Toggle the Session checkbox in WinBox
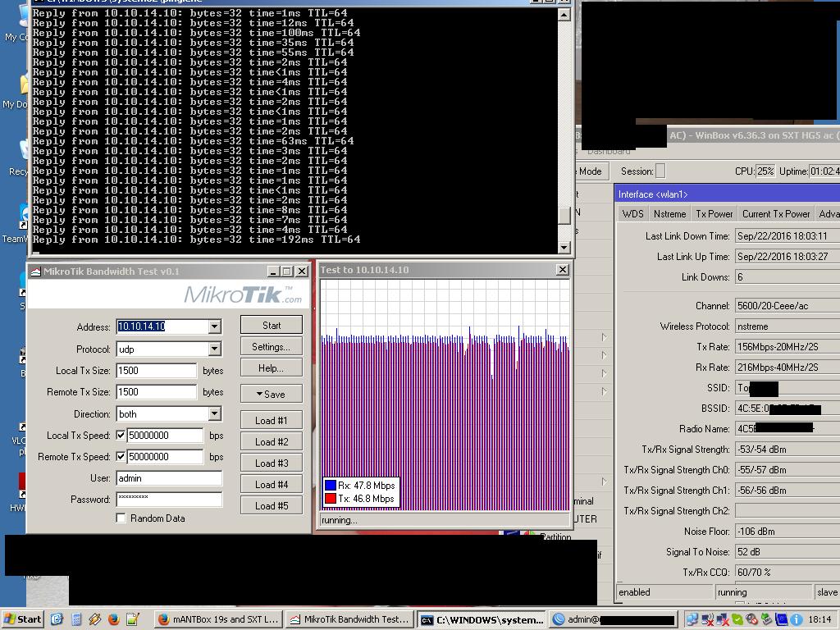This screenshot has height=630, width=840. [x=660, y=171]
